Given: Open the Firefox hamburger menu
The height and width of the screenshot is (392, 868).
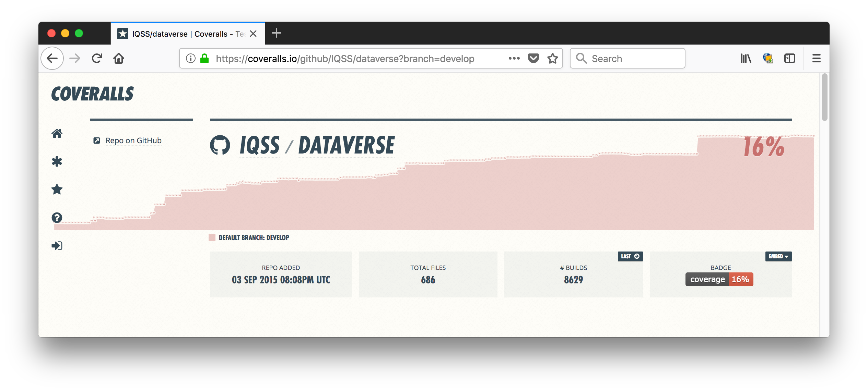Looking at the screenshot, I should 816,59.
